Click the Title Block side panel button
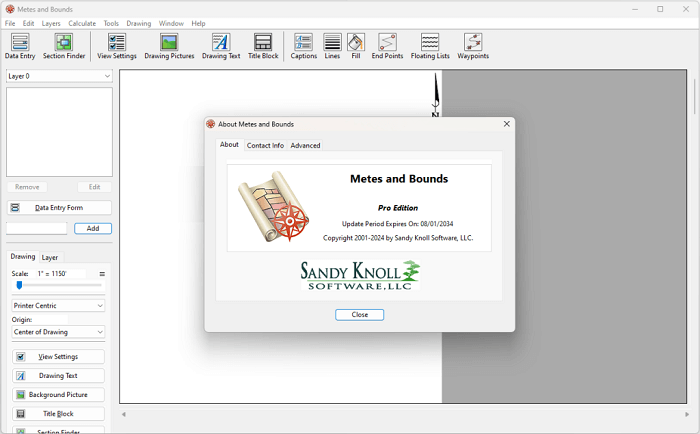 [x=58, y=414]
